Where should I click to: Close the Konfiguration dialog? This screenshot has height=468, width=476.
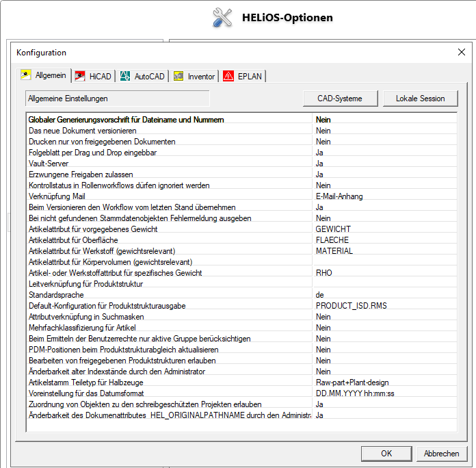462,52
